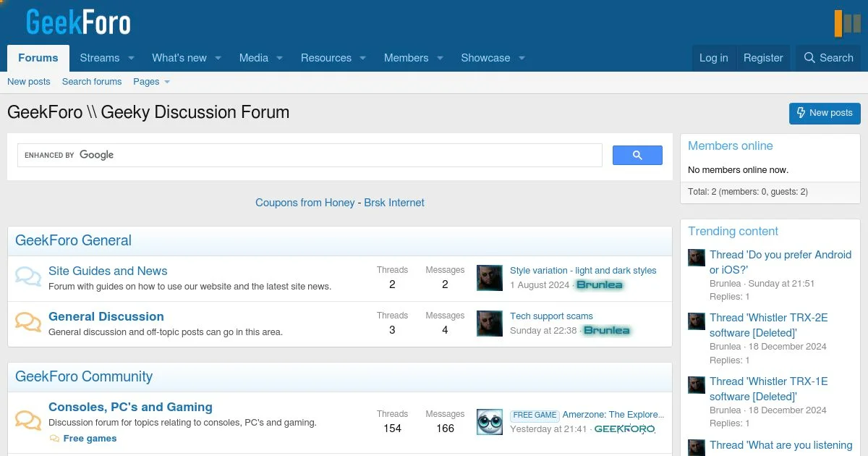
Task: Click the Members online heading
Action: coord(731,146)
